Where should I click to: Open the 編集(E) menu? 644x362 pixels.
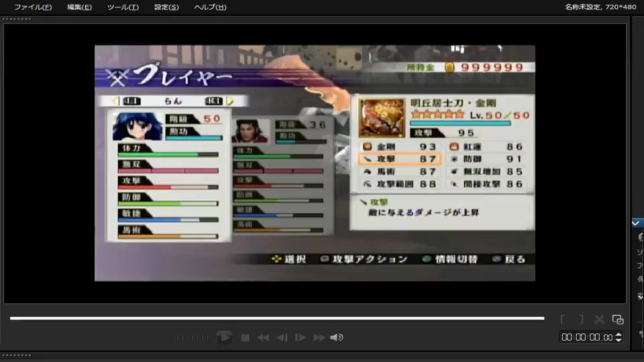(x=79, y=7)
